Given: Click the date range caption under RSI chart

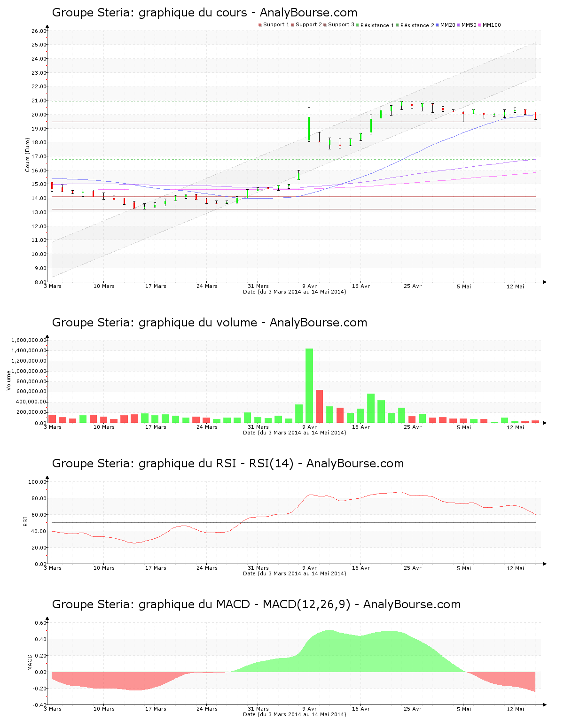Looking at the screenshot, I should click(294, 573).
